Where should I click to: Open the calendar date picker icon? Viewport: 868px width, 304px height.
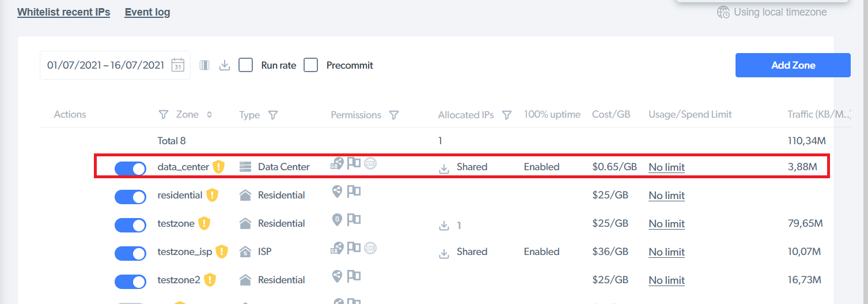178,65
